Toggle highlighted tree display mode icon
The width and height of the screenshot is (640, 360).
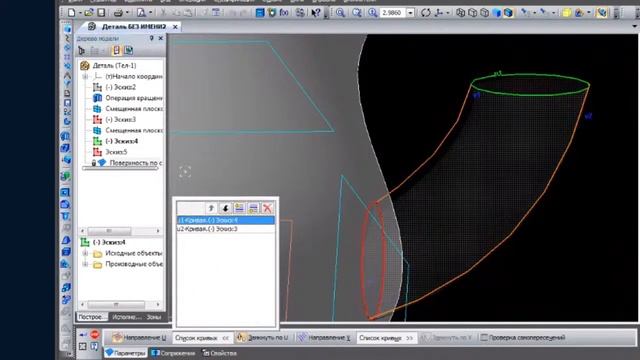coord(116,51)
